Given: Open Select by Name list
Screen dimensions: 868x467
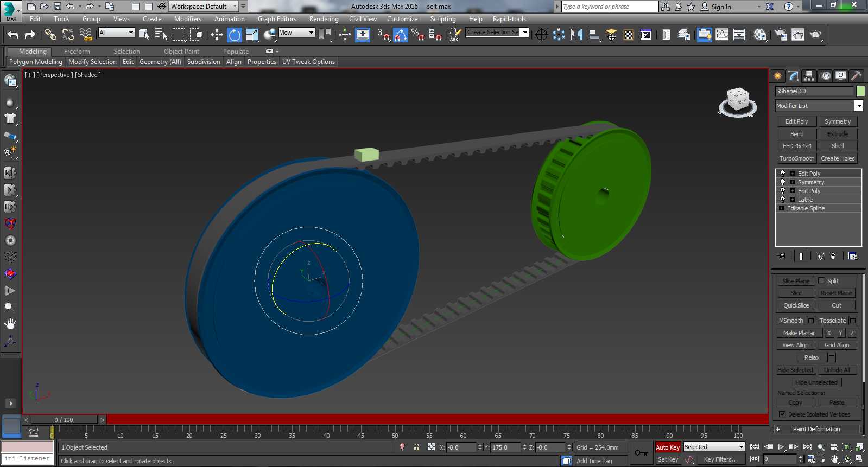Looking at the screenshot, I should [x=161, y=35].
